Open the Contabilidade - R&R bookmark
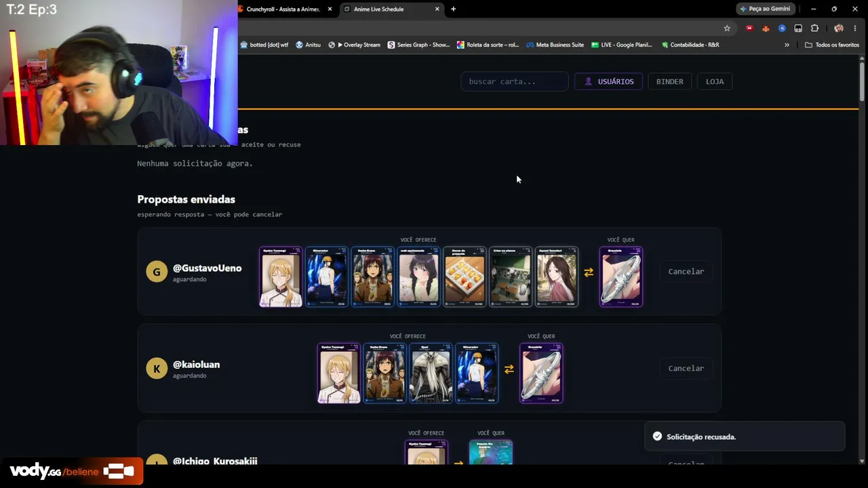 (x=690, y=45)
